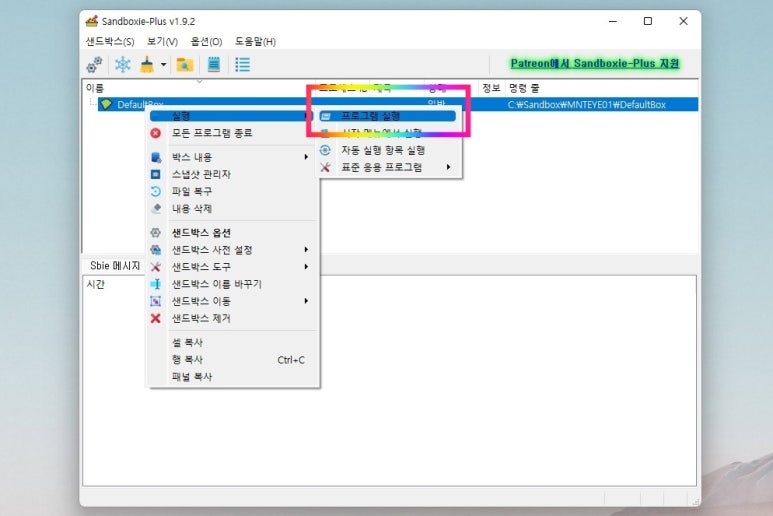Click the 샌드박스 옵션 gear icon
The image size is (773, 516).
pyautogui.click(x=155, y=233)
